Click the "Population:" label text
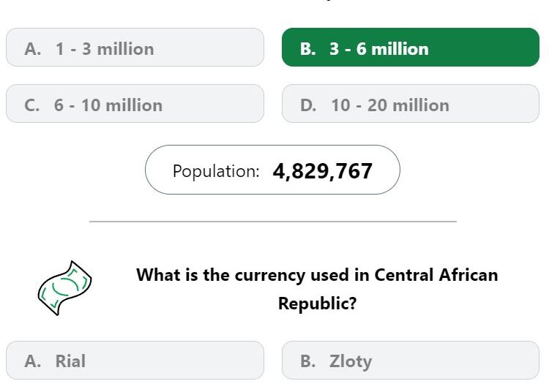Image resolution: width=549 pixels, height=392 pixels. point(216,171)
